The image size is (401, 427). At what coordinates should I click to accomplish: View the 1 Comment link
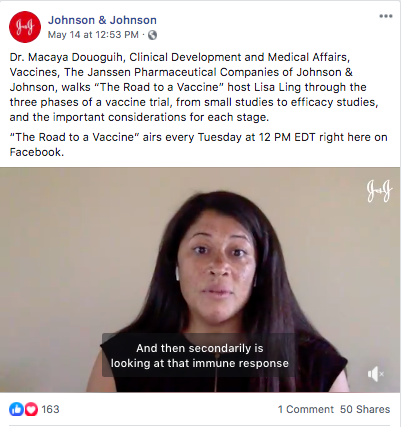(x=306, y=409)
